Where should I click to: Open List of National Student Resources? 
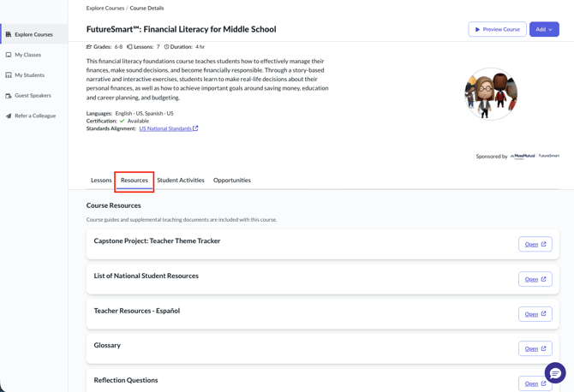[x=535, y=279]
